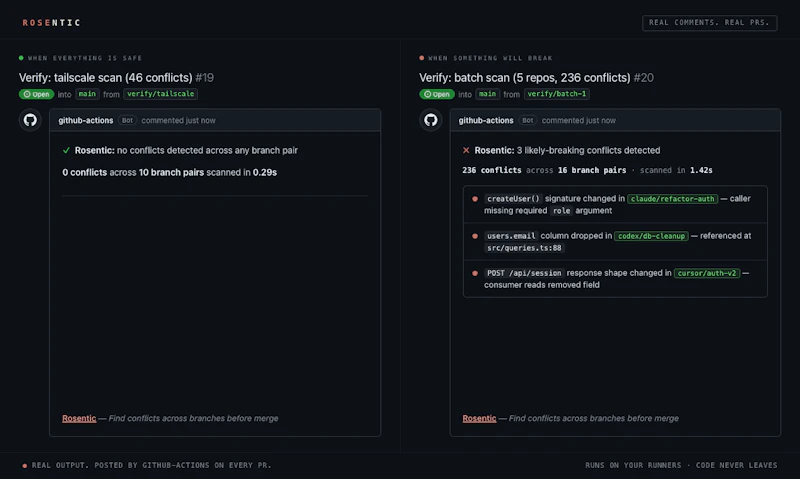Click the '#19' PR number
The width and height of the screenshot is (800, 479).
(205, 78)
